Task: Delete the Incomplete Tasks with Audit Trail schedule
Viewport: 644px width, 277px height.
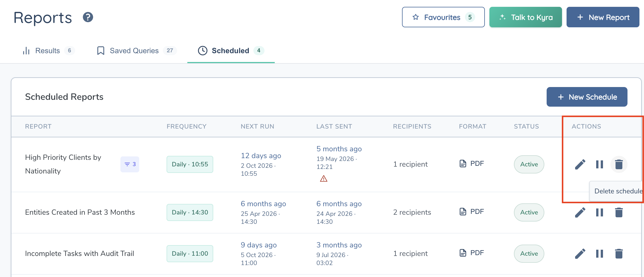Action: [619, 254]
